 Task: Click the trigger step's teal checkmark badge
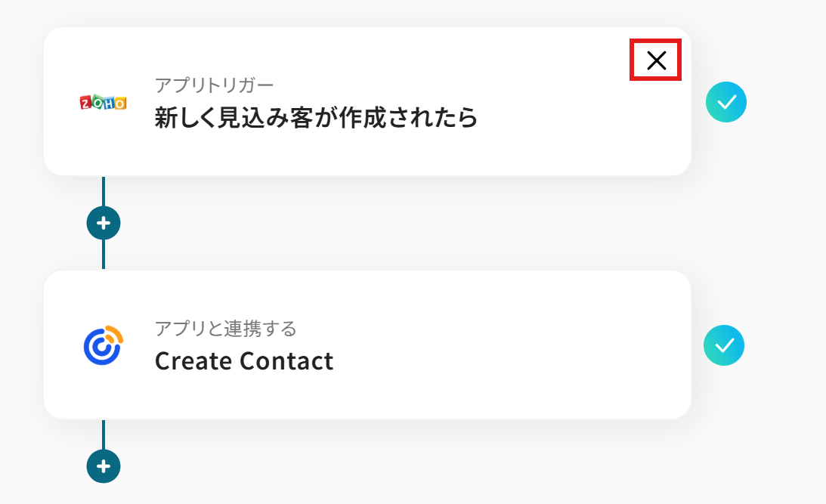point(725,103)
